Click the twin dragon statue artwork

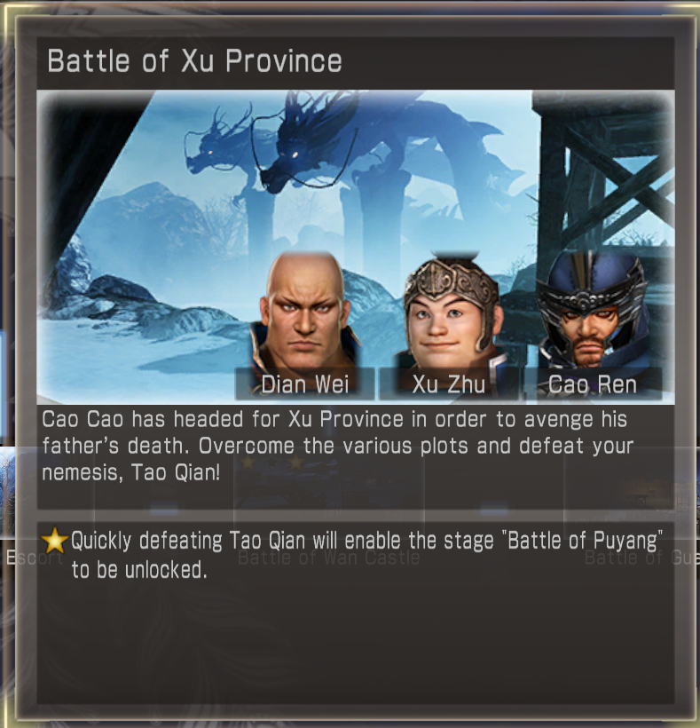(x=287, y=144)
